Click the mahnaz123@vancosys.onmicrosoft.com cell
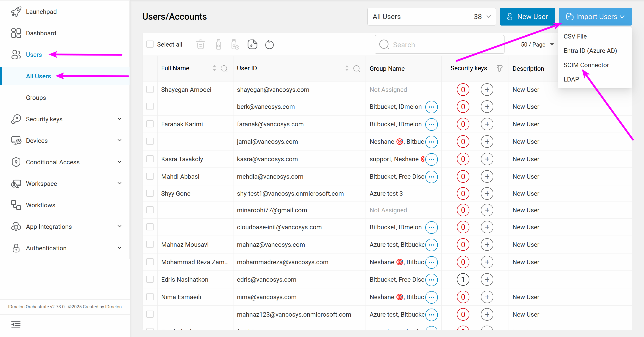The width and height of the screenshot is (644, 337). pos(294,315)
